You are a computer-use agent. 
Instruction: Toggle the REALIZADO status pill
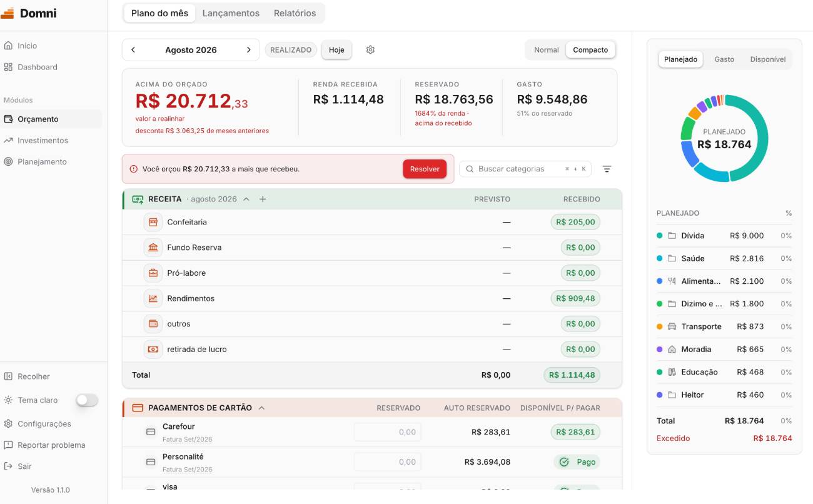click(291, 50)
